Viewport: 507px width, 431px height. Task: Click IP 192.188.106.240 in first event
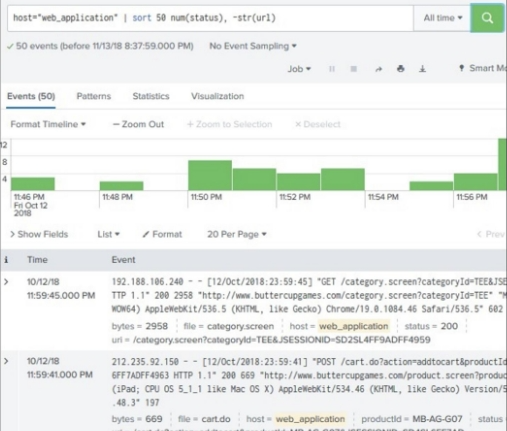pos(147,282)
